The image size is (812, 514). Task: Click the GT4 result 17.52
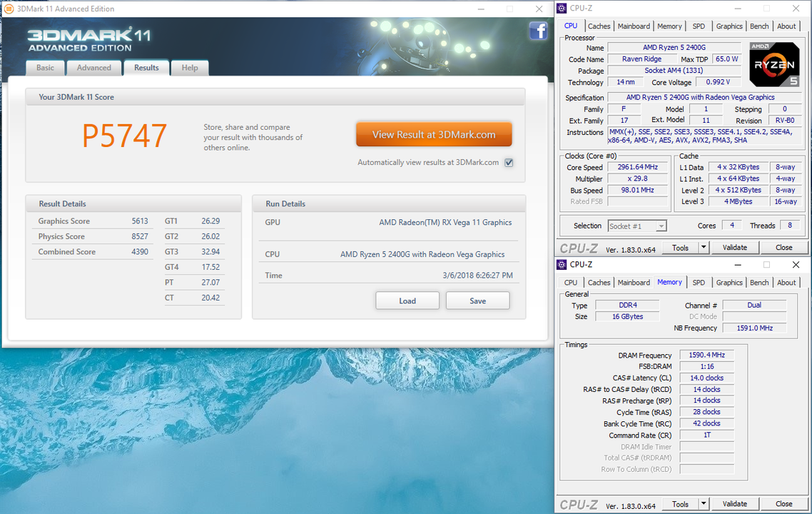(210, 268)
